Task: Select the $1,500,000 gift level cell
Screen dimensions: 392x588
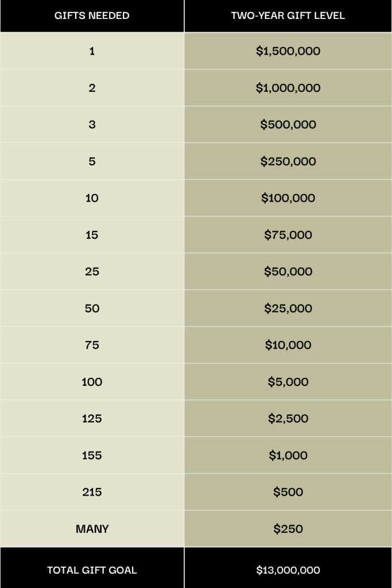Action: tap(288, 51)
